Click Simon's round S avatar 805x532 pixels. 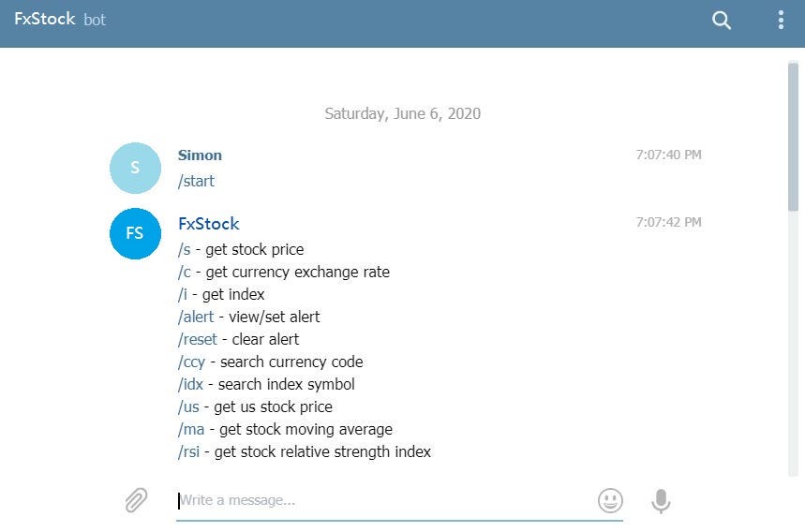[x=135, y=168]
